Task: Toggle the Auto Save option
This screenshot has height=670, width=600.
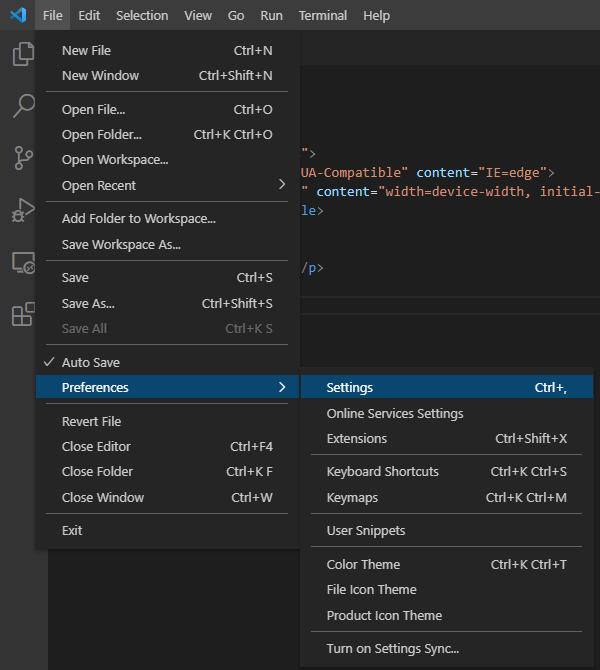Action: click(x=167, y=362)
